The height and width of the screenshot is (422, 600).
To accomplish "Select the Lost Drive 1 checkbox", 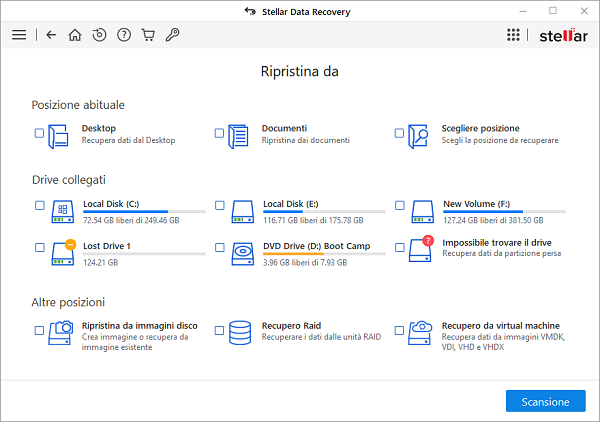I will tap(39, 247).
